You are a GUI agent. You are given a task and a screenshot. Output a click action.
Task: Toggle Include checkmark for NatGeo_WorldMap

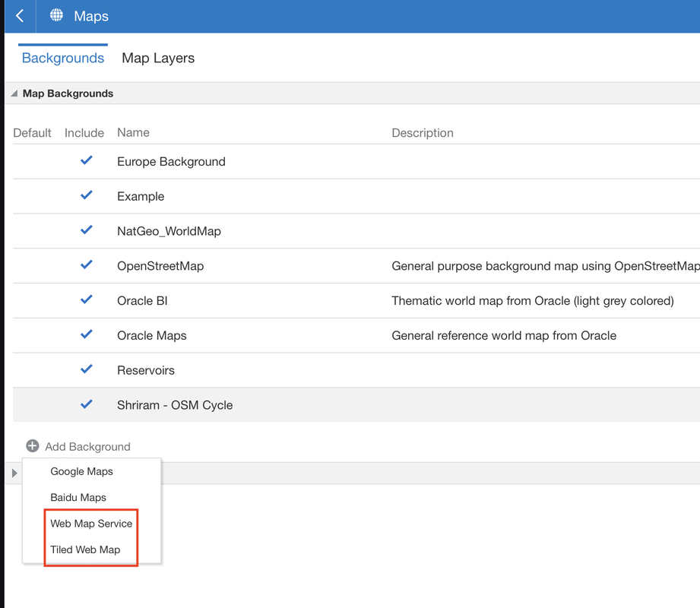(x=86, y=230)
